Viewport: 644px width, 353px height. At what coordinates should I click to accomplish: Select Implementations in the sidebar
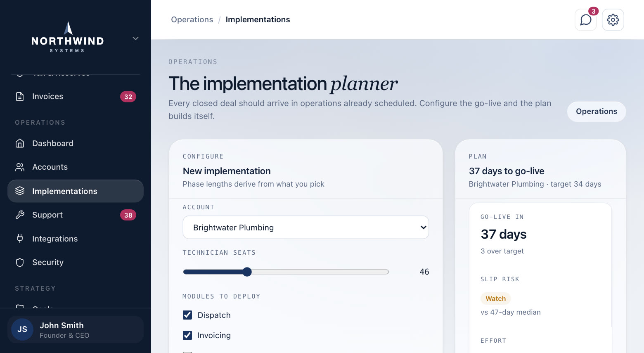[x=76, y=191]
